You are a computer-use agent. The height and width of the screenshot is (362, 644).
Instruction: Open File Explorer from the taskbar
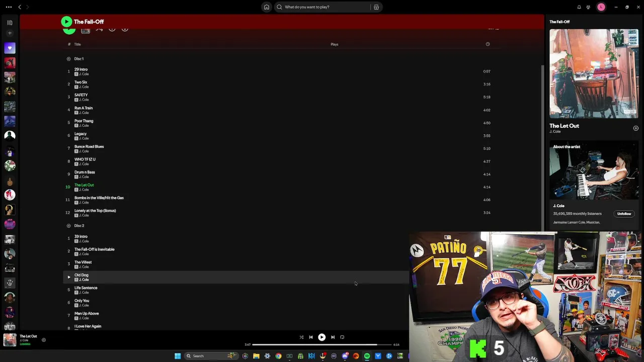click(x=256, y=356)
